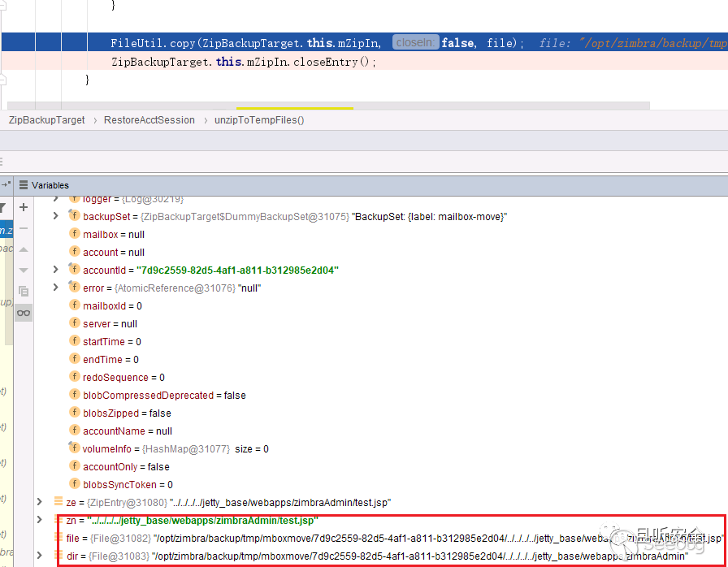
Task: Expand the accountId variable node
Action: (55, 270)
